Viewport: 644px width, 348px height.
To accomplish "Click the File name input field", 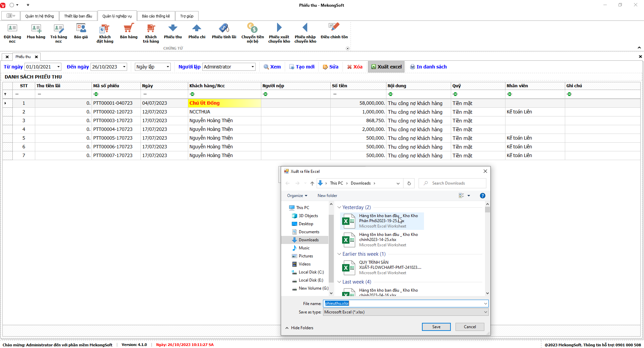I will (402, 303).
